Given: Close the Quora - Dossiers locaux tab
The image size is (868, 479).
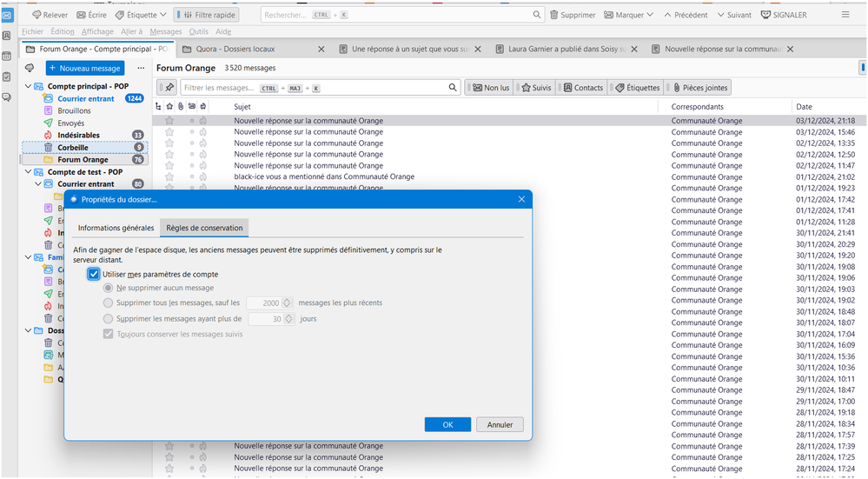Looking at the screenshot, I should (321, 50).
